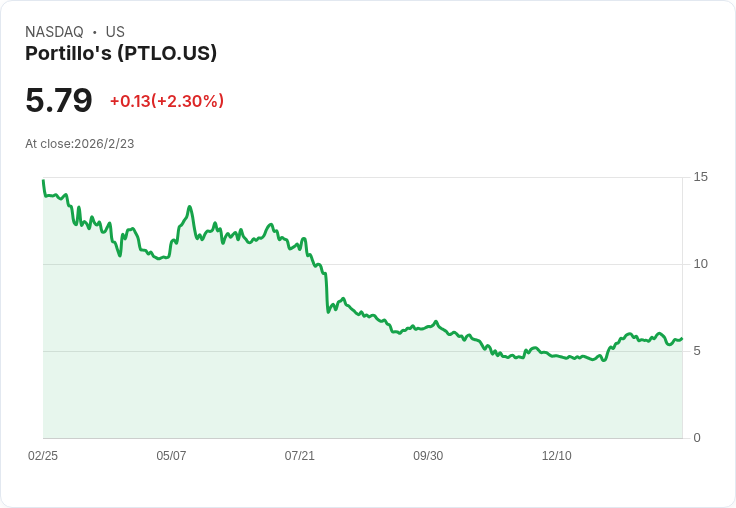Click the Portillo's (PTLO.US) title
This screenshot has width=736, height=508.
point(121,53)
